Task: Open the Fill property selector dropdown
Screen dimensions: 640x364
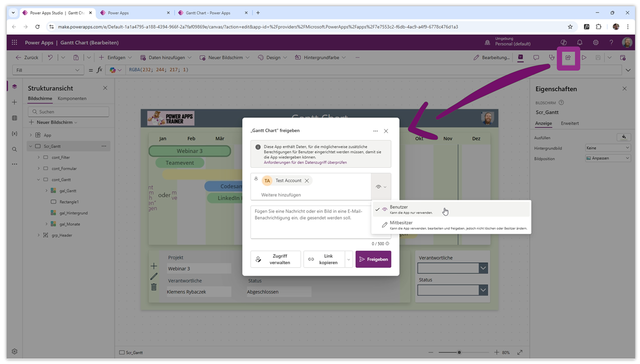Action: (48, 70)
